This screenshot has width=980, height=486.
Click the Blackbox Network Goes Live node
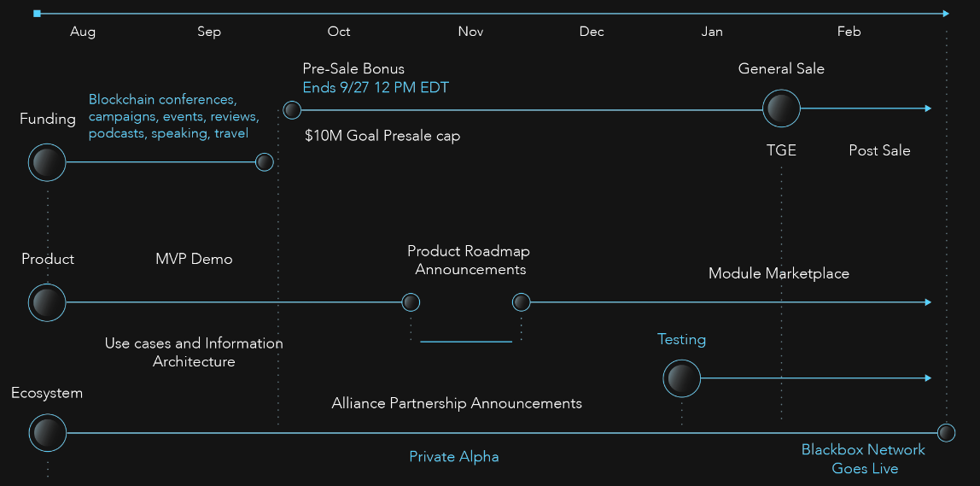[946, 432]
